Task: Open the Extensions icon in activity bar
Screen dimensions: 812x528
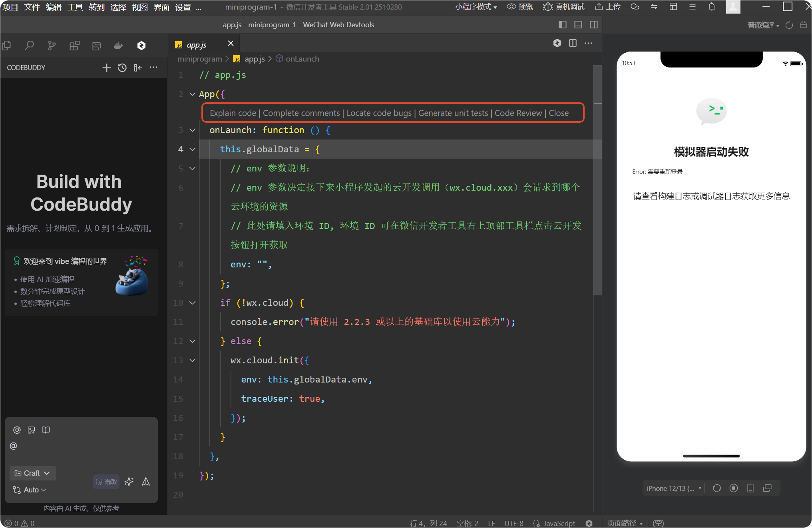Action: [x=74, y=46]
